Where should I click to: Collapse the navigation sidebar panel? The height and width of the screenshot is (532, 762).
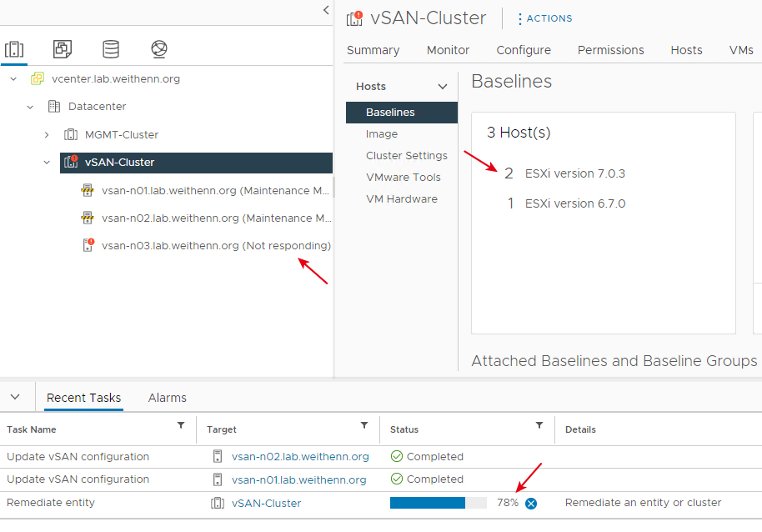click(x=326, y=10)
